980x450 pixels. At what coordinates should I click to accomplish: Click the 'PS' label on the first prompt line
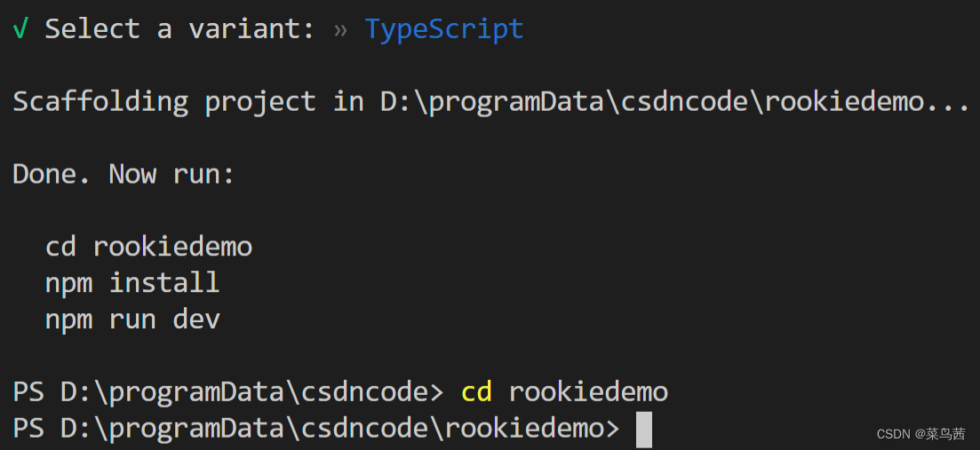28,392
